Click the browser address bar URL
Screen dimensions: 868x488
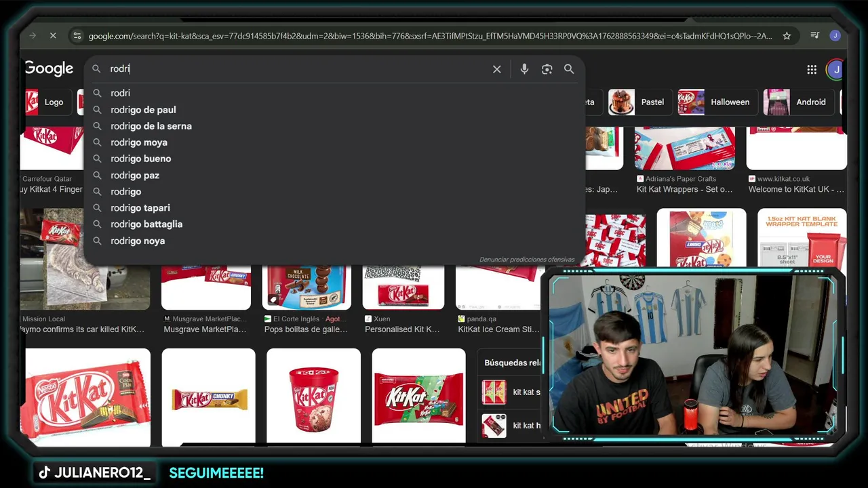(430, 36)
